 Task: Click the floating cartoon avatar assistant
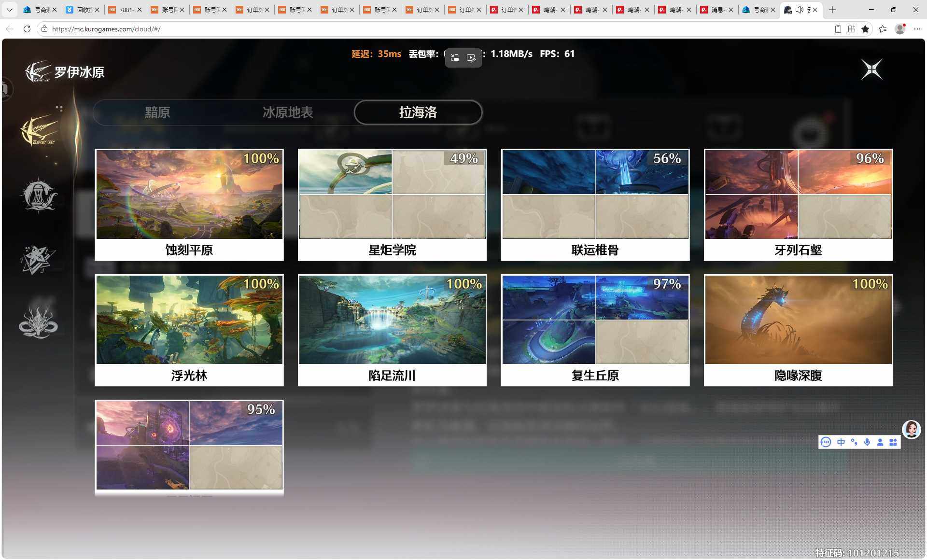[x=912, y=429]
